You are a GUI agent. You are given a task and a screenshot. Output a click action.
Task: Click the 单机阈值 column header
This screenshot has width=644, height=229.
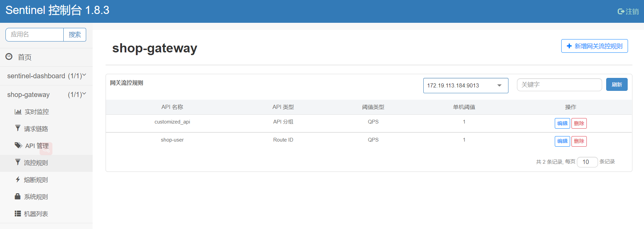point(464,107)
